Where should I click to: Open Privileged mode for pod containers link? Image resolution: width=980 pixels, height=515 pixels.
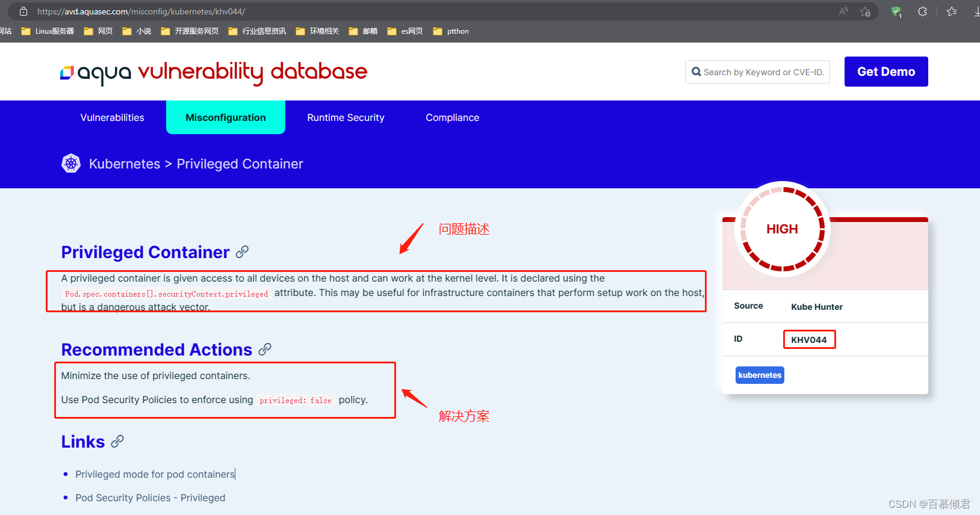(x=155, y=474)
